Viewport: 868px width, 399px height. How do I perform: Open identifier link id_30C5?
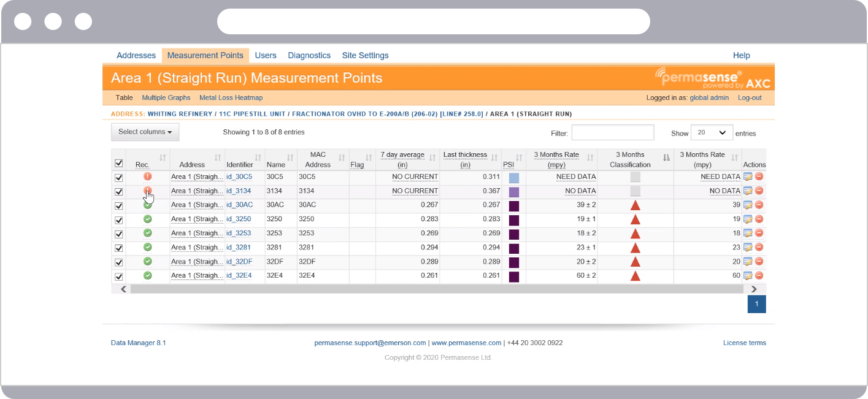click(239, 177)
